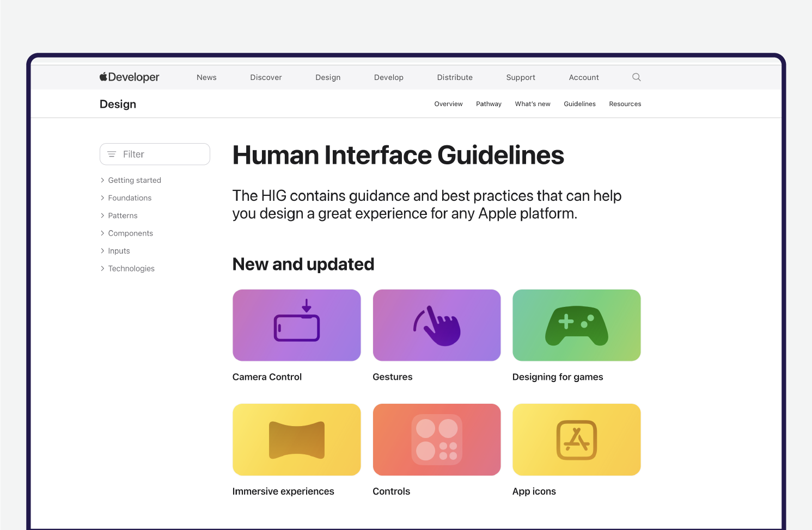
Task: Switch to the What's new tab
Action: (532, 104)
